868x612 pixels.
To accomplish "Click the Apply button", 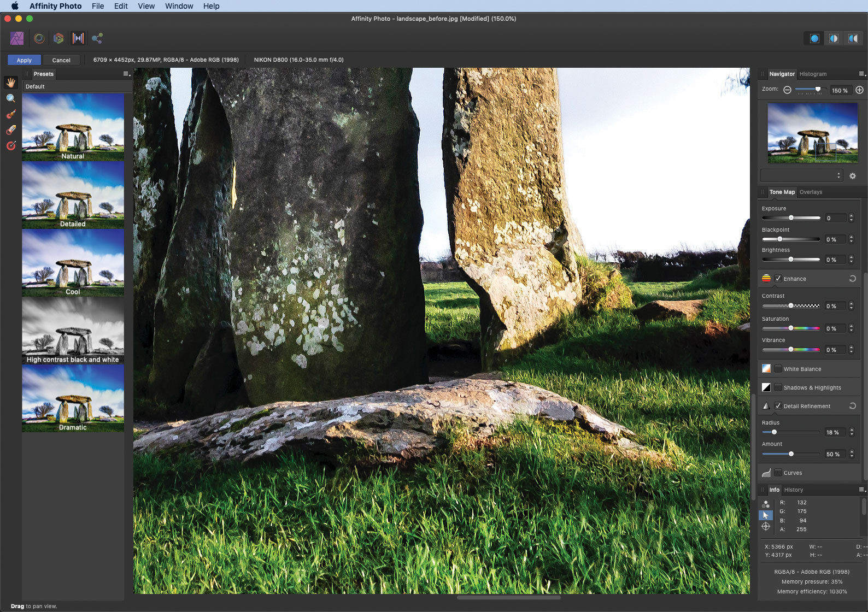I will (x=24, y=60).
